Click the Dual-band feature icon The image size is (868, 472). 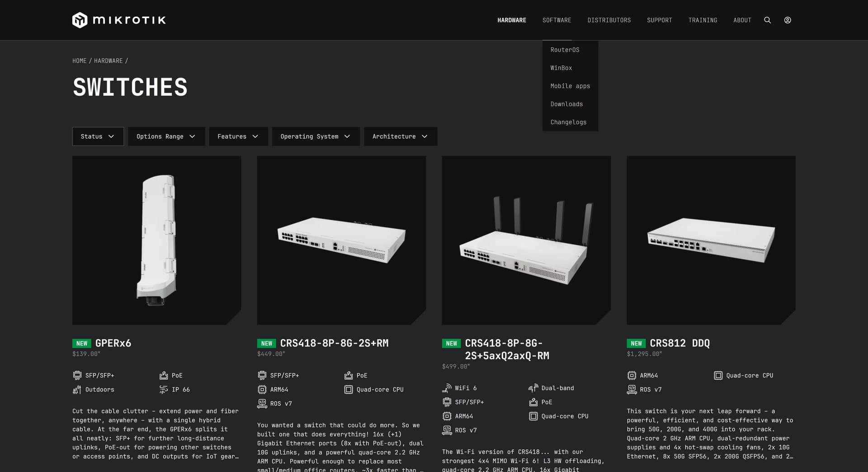(x=533, y=388)
